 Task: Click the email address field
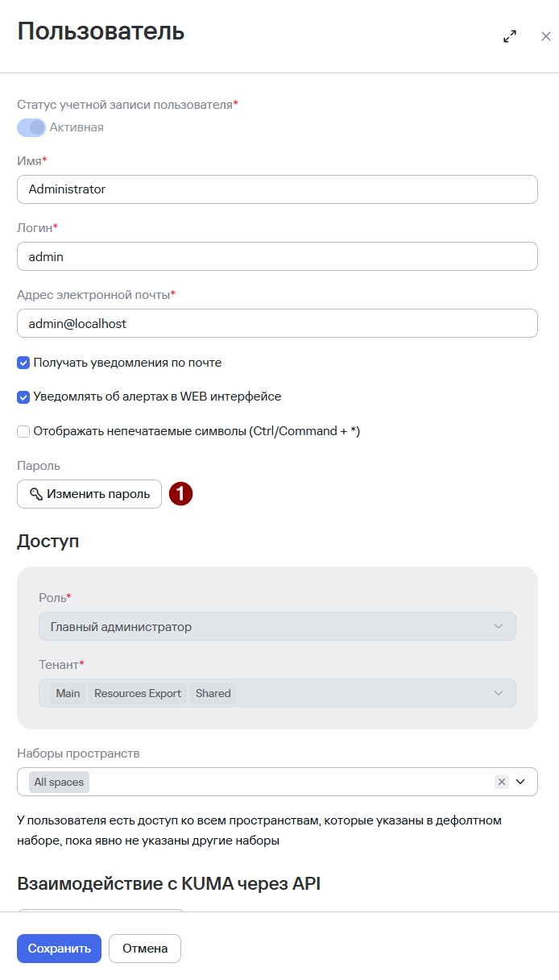(x=277, y=323)
